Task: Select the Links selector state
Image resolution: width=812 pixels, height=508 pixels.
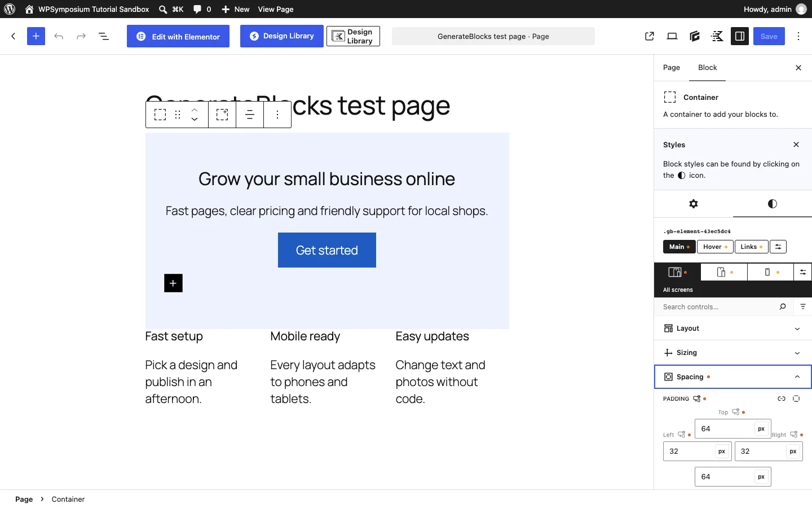Action: [x=752, y=247]
